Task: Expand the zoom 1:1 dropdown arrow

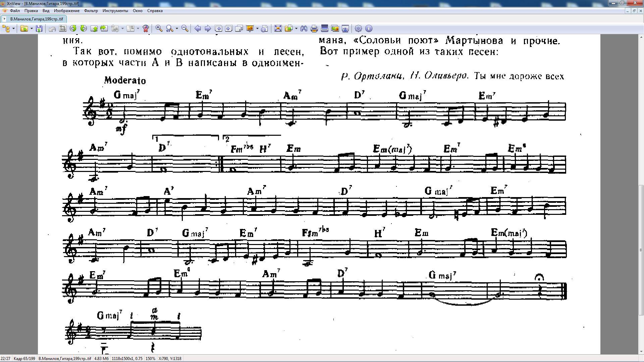Action: point(177,28)
